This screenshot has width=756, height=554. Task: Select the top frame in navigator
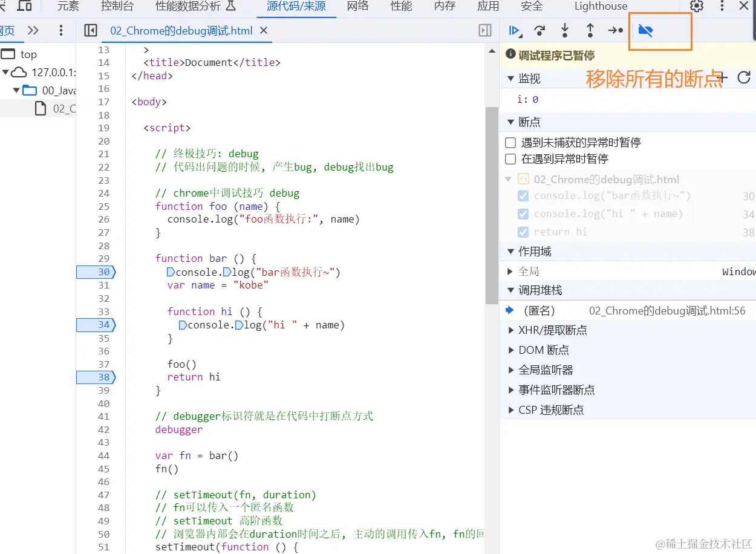[x=28, y=54]
